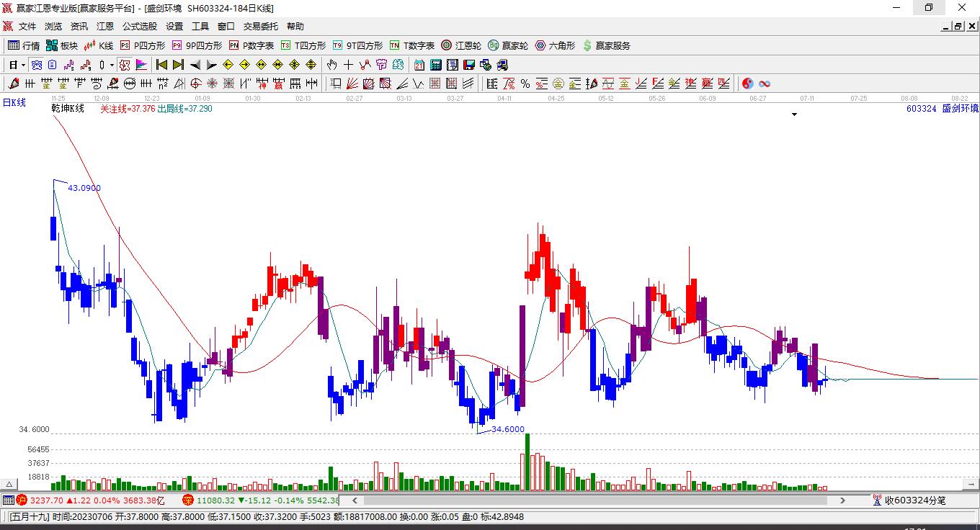The image size is (980, 530).
Task: Click the 沪 index badge in status bar
Action: click(x=22, y=500)
